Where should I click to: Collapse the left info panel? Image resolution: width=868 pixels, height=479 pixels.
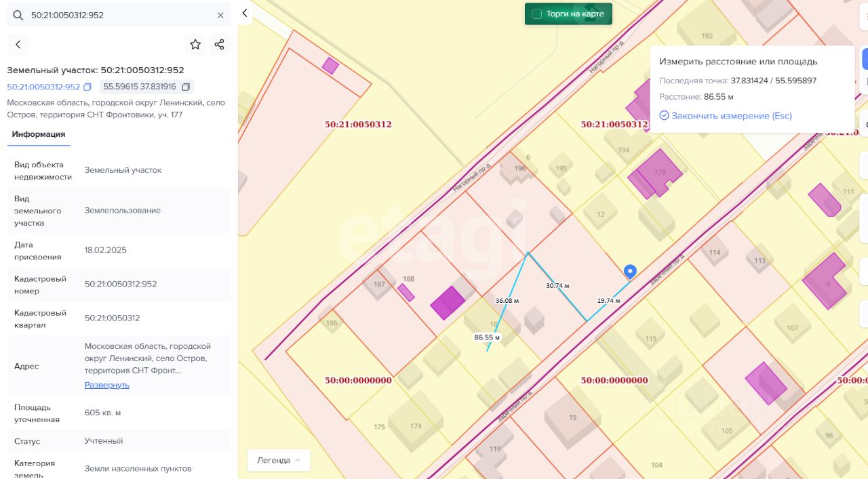(x=245, y=13)
